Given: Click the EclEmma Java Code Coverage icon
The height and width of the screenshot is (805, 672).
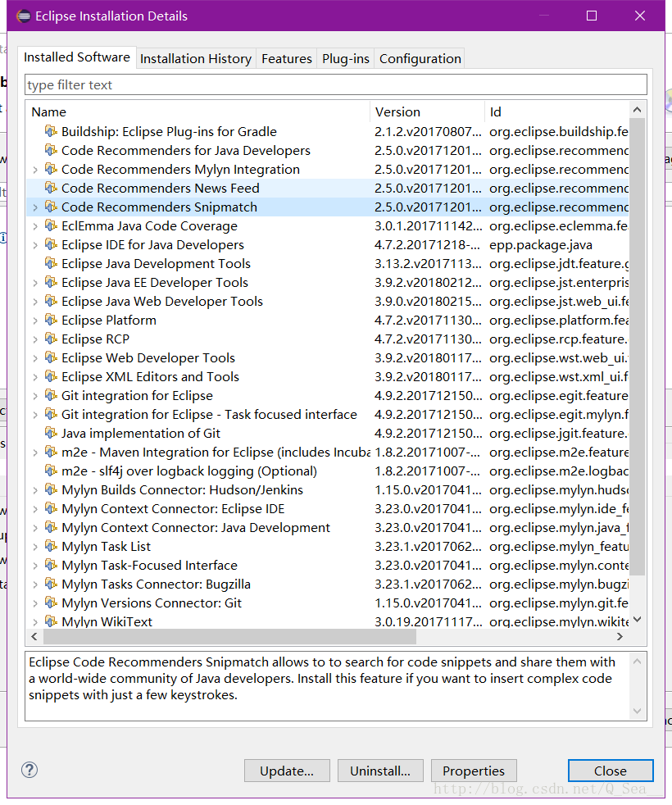Looking at the screenshot, I should 51,226.
